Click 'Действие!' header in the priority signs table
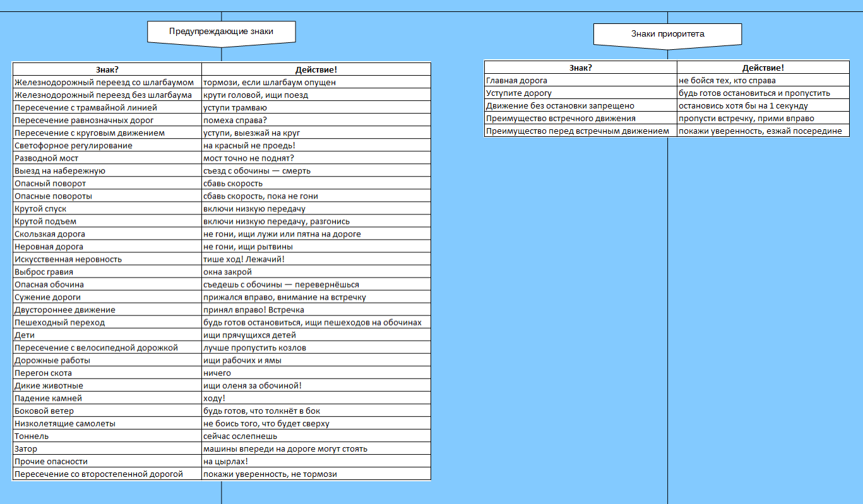Screen dimensions: 863x504 coord(763,67)
